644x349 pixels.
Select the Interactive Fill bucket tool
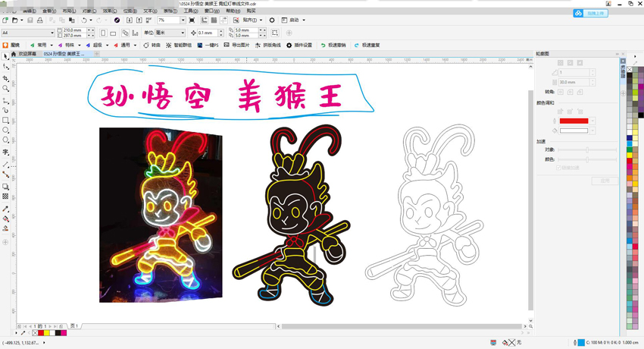pyautogui.click(x=5, y=219)
